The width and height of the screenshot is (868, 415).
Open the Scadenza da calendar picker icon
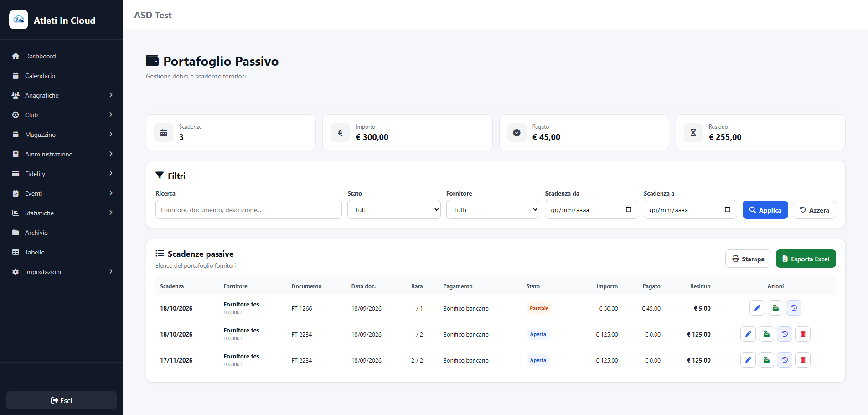(629, 209)
